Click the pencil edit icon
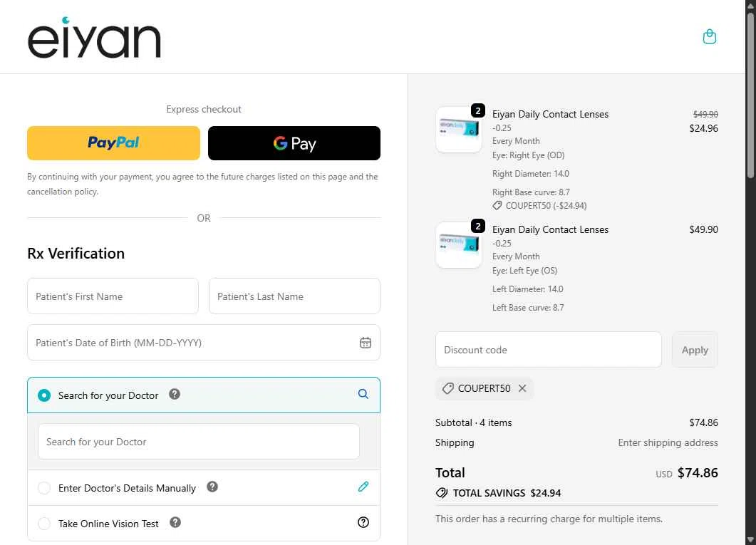This screenshot has width=756, height=545. pos(363,487)
